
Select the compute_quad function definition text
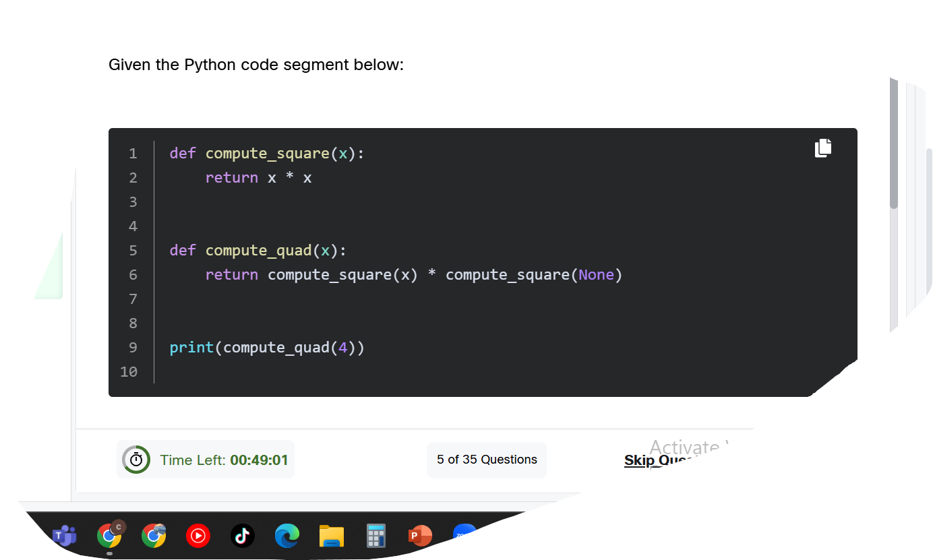258,250
